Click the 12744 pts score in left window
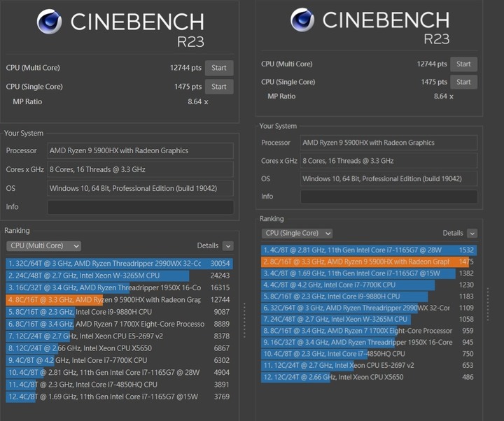Image resolution: width=504 pixels, height=421 pixels. 185,68
